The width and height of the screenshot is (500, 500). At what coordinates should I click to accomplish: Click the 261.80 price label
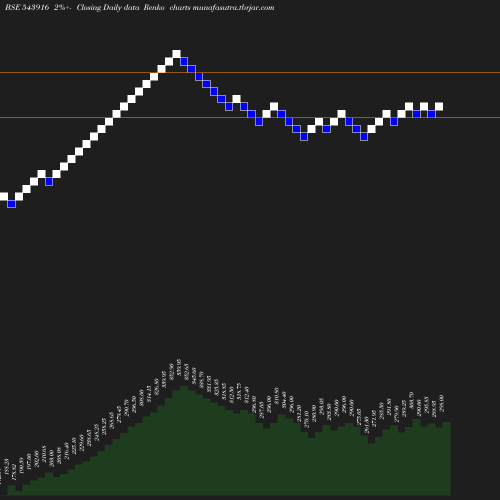(x=367, y=425)
